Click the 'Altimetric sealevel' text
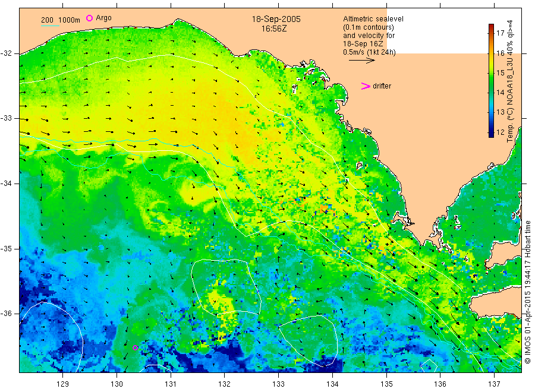Image resolution: width=535 pixels, height=392 pixels. pyautogui.click(x=373, y=19)
